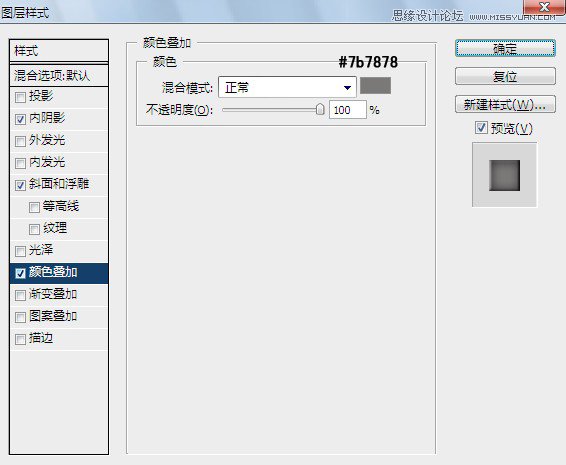566x465 pixels.
Task: Click the 新建样式 new style button
Action: tap(505, 104)
